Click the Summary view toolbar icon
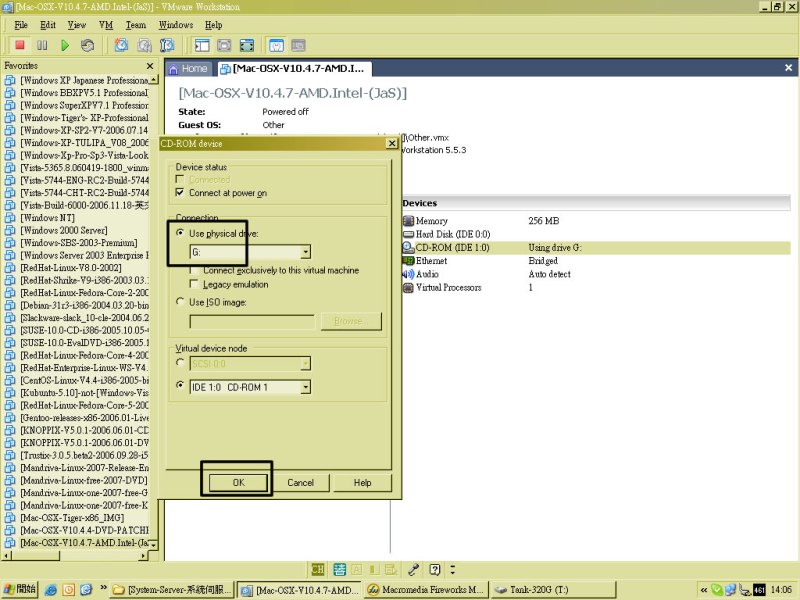Screen dimensions: 800x600 coord(276,45)
